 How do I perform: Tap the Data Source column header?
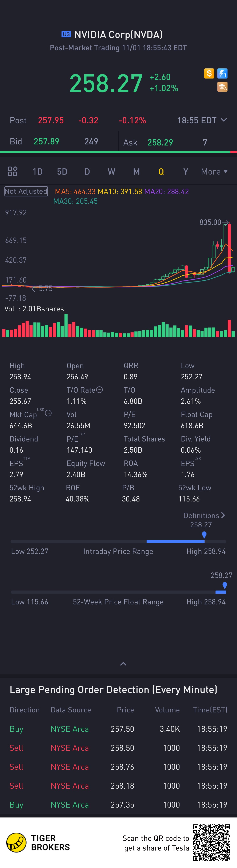[x=71, y=710]
